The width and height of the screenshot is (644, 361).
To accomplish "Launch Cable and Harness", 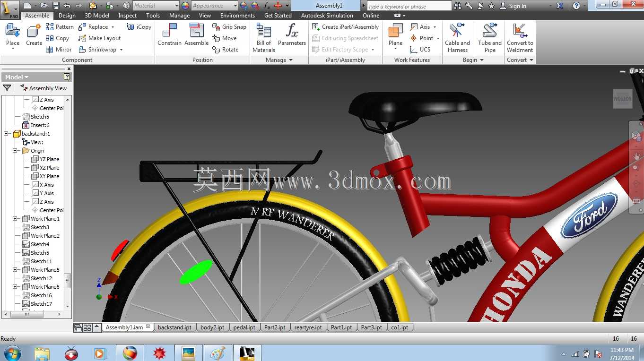I will (457, 38).
